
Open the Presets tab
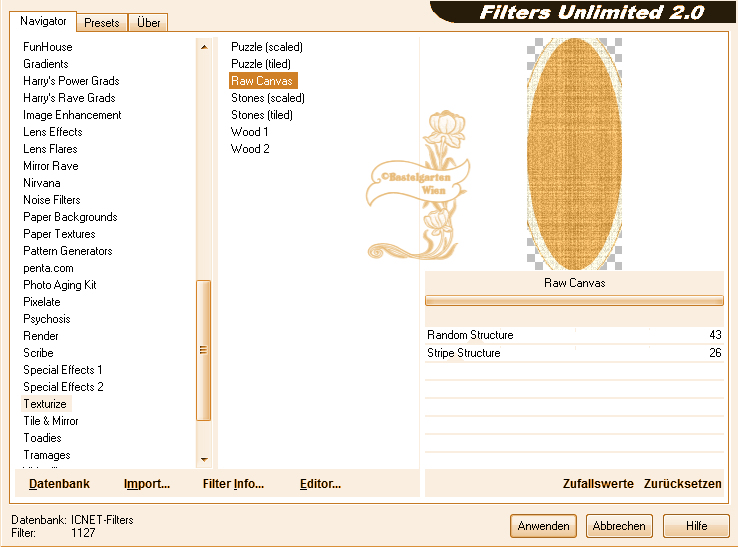tap(102, 23)
